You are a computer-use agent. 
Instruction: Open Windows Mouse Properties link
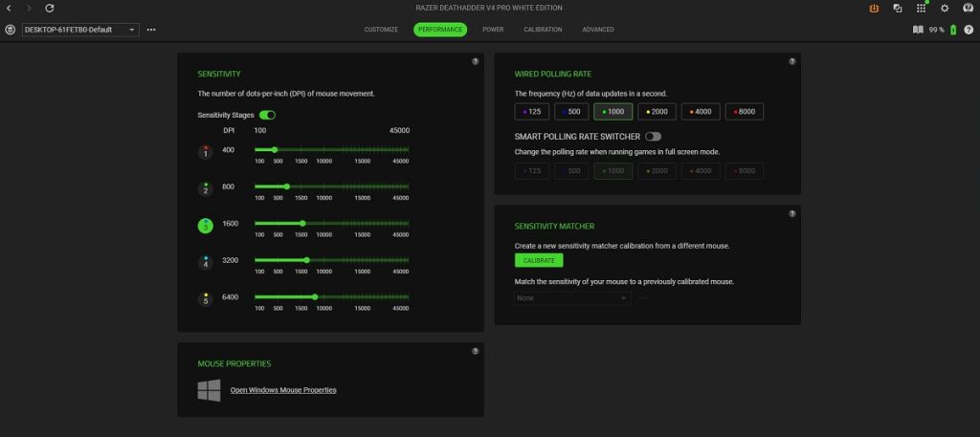[283, 390]
